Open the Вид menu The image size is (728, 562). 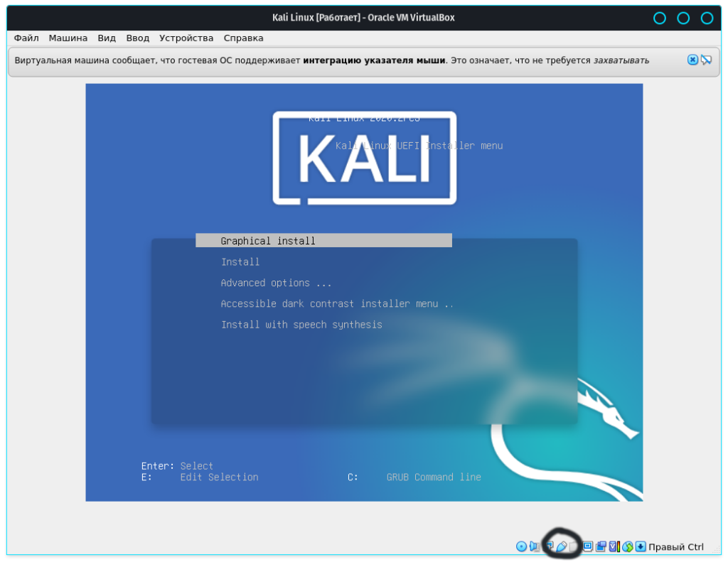[x=107, y=38]
